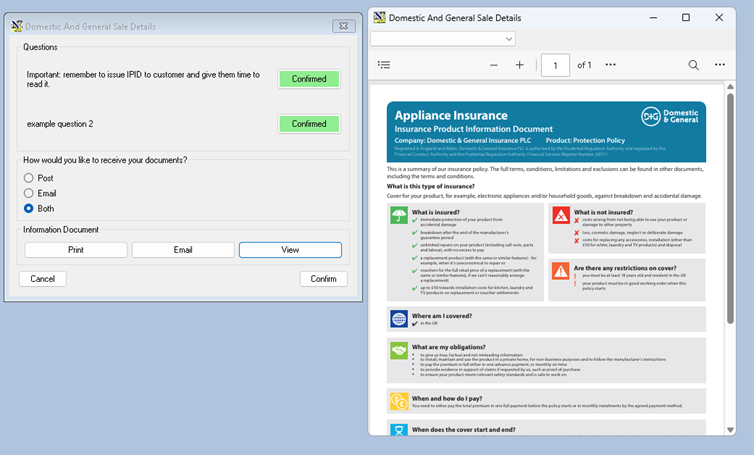Click 'Are there any restrictions on cover?' heading
The image size is (754, 455).
click(x=625, y=268)
